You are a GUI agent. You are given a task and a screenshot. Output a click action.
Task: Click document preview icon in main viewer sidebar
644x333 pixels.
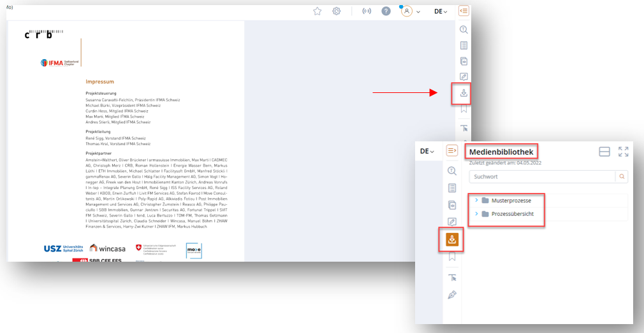(464, 62)
